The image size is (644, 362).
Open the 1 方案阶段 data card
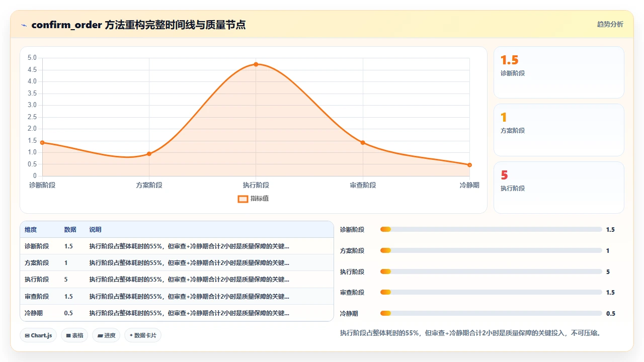point(559,130)
